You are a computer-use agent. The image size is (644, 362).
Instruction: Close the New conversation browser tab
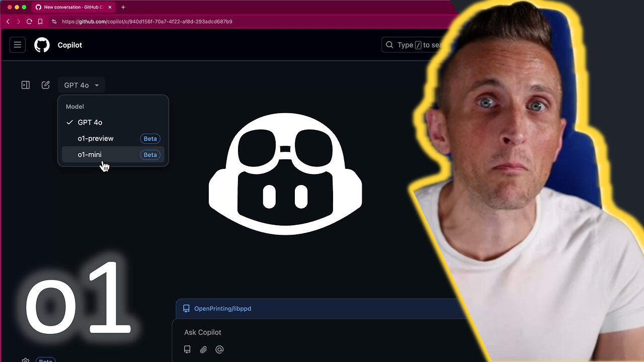[x=110, y=7]
